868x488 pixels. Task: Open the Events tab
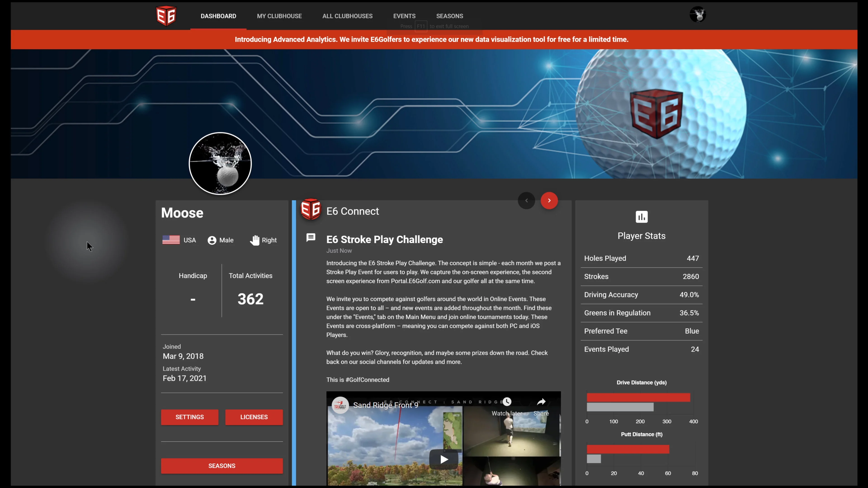click(404, 16)
